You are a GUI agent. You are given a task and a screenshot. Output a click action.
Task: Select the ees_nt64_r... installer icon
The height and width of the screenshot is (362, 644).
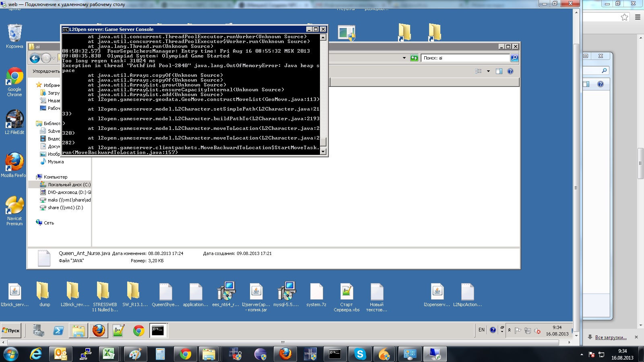coord(226,294)
